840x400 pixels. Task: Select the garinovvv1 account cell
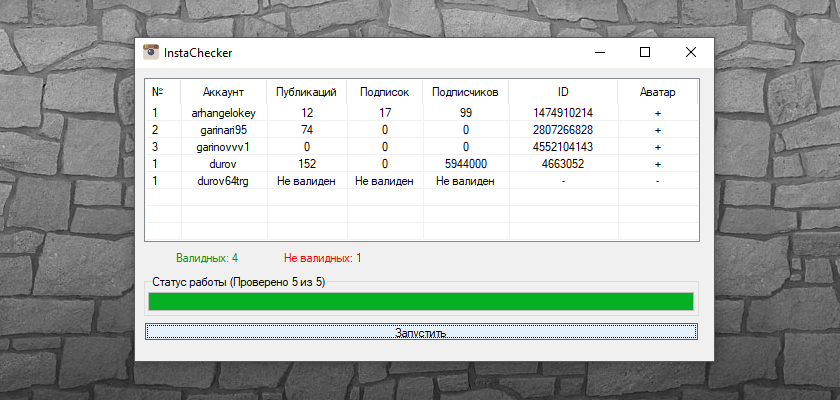pos(224,147)
